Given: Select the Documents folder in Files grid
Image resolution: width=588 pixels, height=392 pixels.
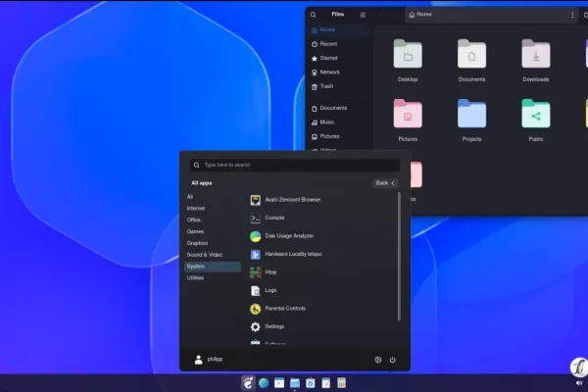Looking at the screenshot, I should [x=471, y=61].
